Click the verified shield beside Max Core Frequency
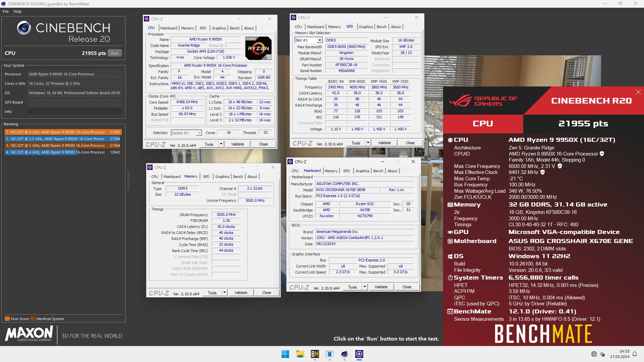The width and height of the screenshot is (644, 362). (560, 166)
